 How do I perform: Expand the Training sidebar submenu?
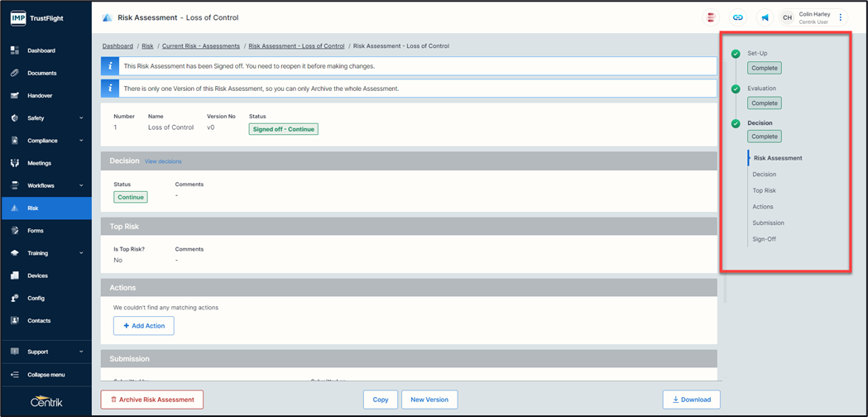pyautogui.click(x=81, y=253)
